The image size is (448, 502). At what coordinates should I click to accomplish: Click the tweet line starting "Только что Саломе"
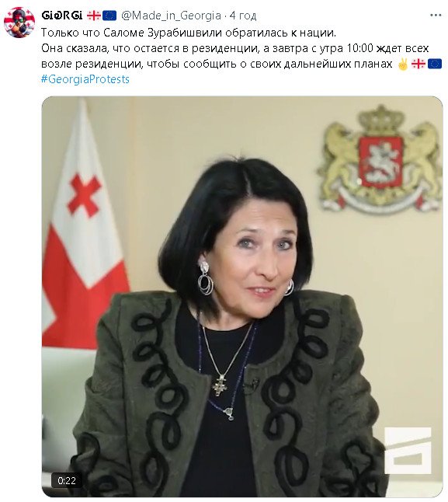pos(189,33)
